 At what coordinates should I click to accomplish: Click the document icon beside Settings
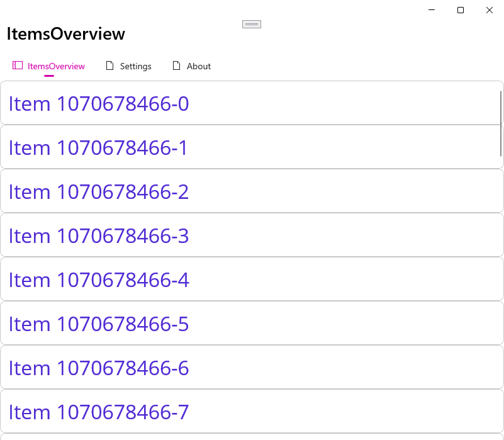click(109, 66)
